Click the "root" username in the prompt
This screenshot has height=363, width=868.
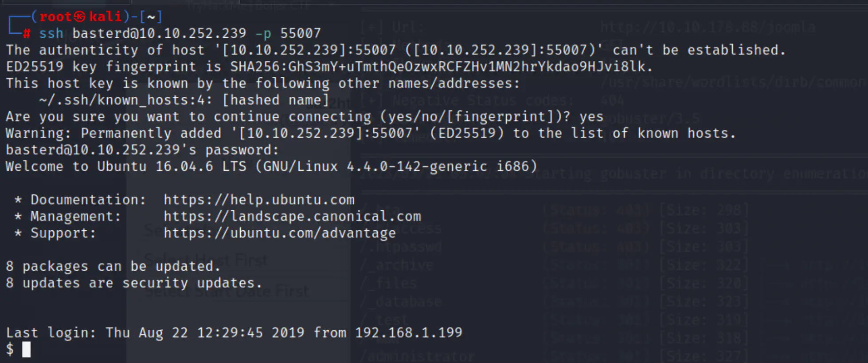55,17
